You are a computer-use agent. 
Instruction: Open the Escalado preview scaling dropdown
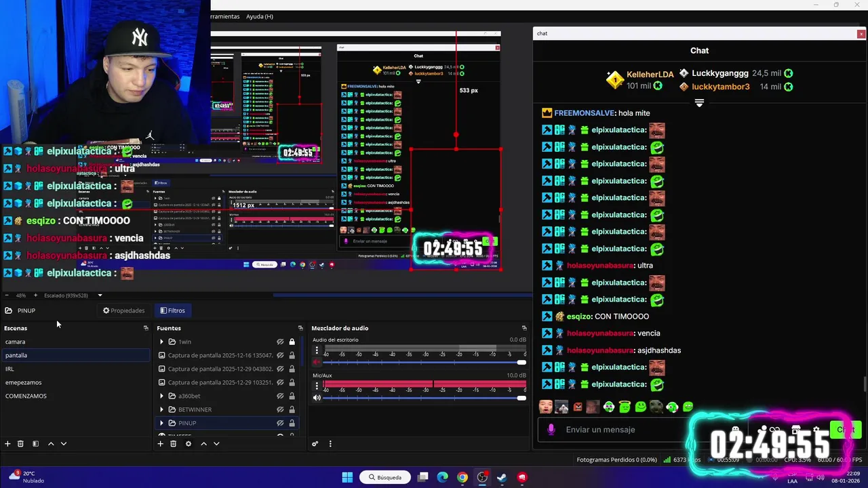coord(100,296)
